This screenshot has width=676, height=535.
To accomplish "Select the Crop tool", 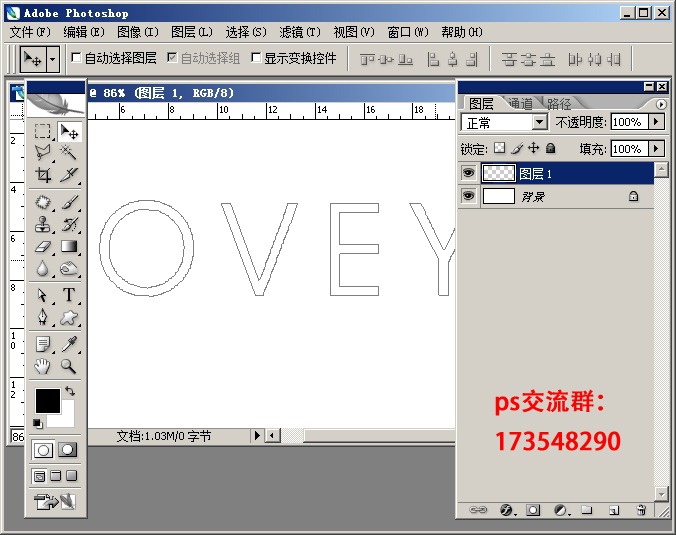I will [x=42, y=175].
